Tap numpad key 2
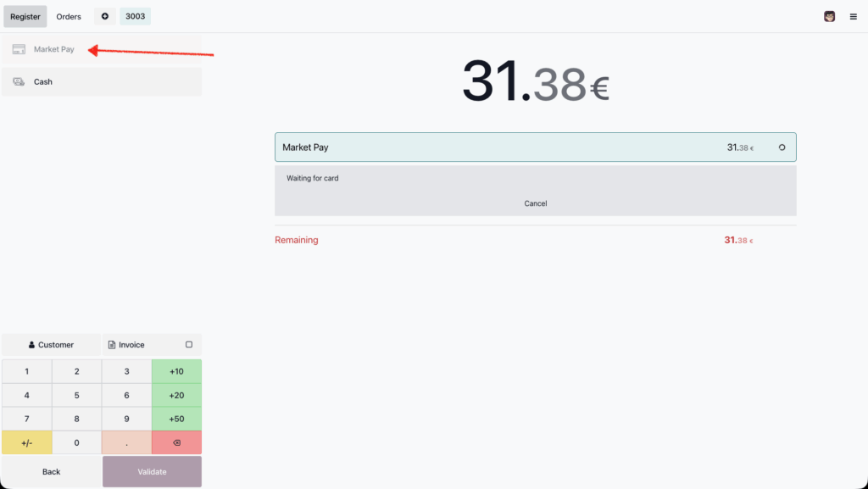Screen dimensions: 868x489 pos(77,372)
